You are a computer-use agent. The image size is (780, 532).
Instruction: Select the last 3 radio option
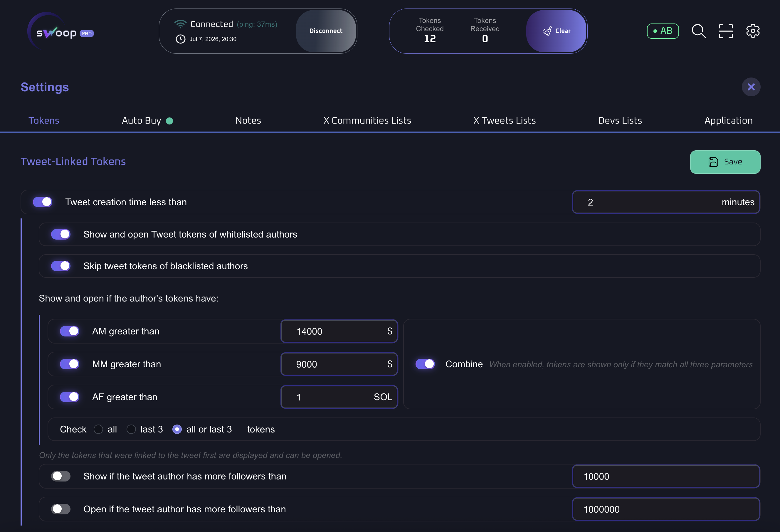(131, 429)
